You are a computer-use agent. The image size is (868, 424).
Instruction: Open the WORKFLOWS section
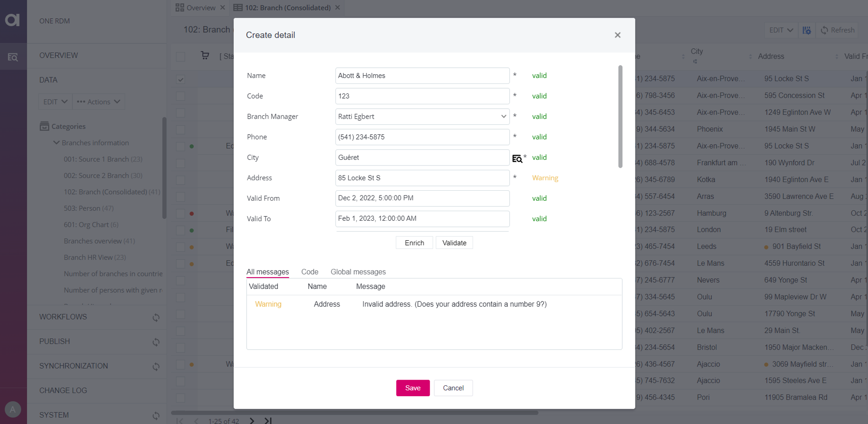(63, 317)
